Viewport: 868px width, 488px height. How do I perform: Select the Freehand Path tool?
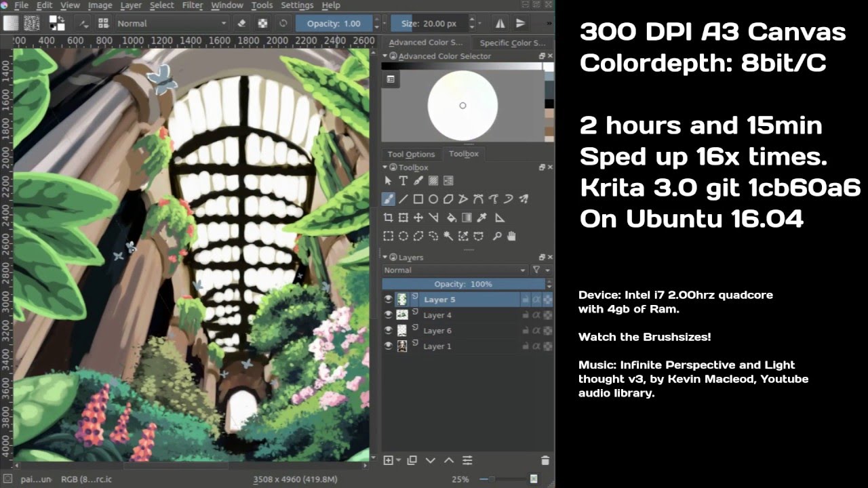[493, 199]
